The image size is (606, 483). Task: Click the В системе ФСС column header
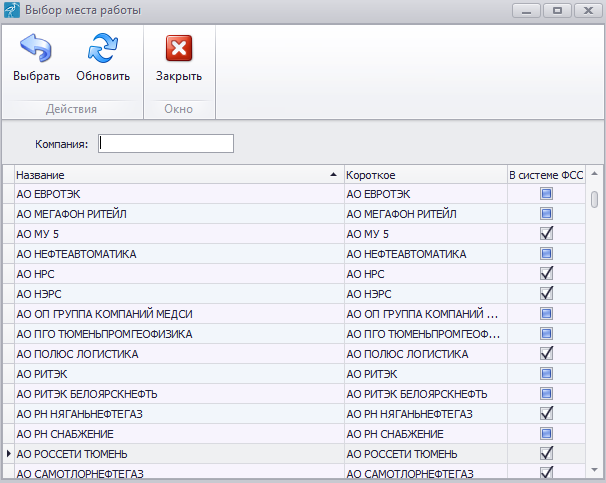click(x=545, y=174)
